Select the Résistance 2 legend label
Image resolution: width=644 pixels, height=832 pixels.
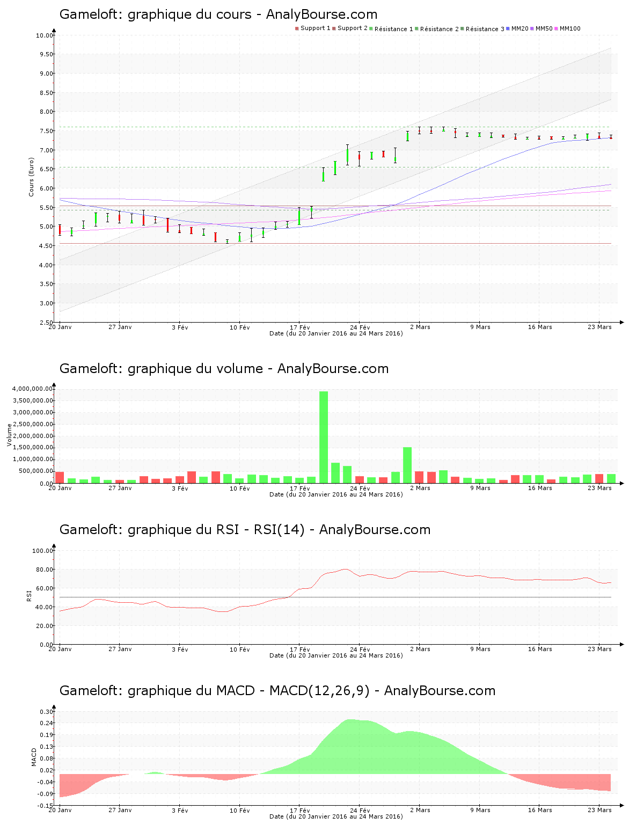(440, 29)
